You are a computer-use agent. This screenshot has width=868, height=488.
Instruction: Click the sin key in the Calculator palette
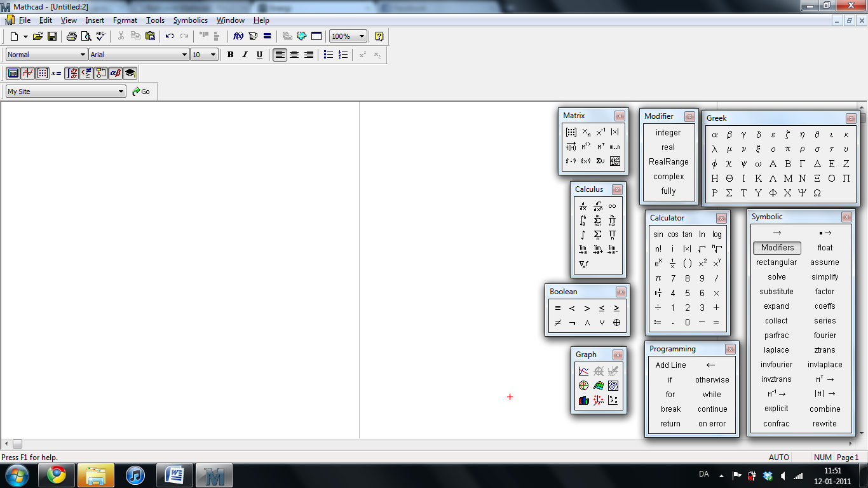point(658,234)
